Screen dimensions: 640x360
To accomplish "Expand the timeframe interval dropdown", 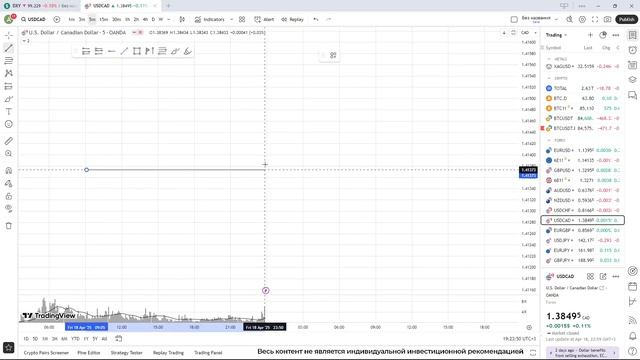I will tap(169, 19).
